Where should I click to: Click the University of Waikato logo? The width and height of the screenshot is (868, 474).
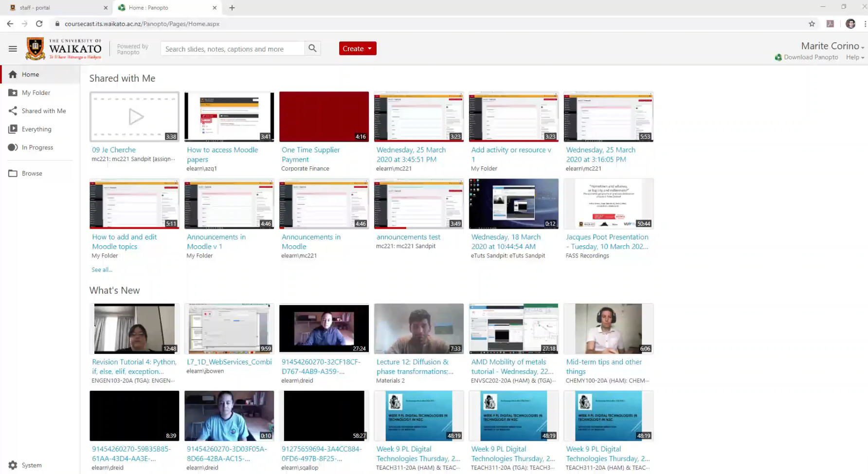pos(64,49)
